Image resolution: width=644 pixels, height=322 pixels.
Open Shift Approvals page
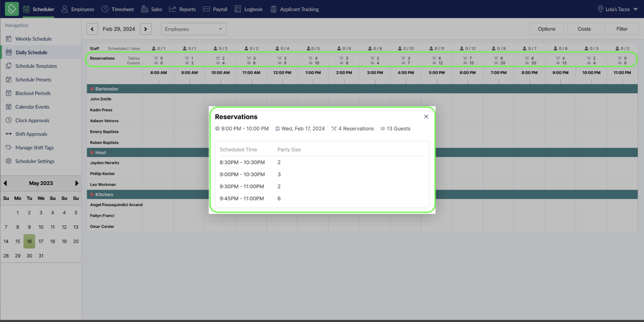tap(31, 134)
